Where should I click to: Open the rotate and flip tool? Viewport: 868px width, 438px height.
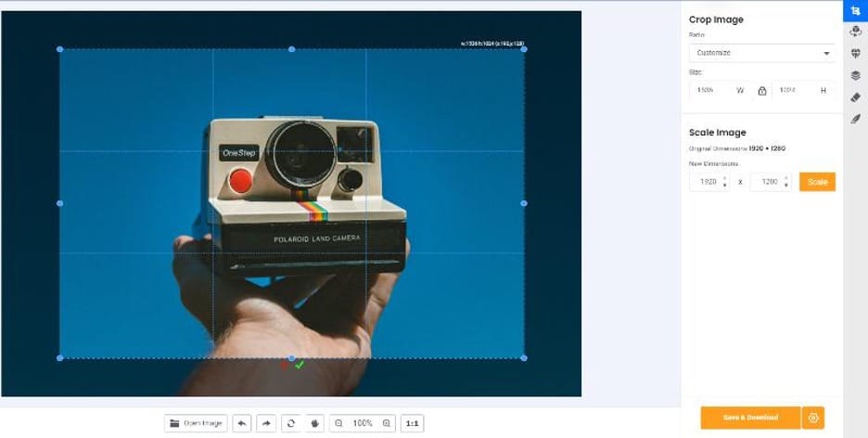point(855,32)
